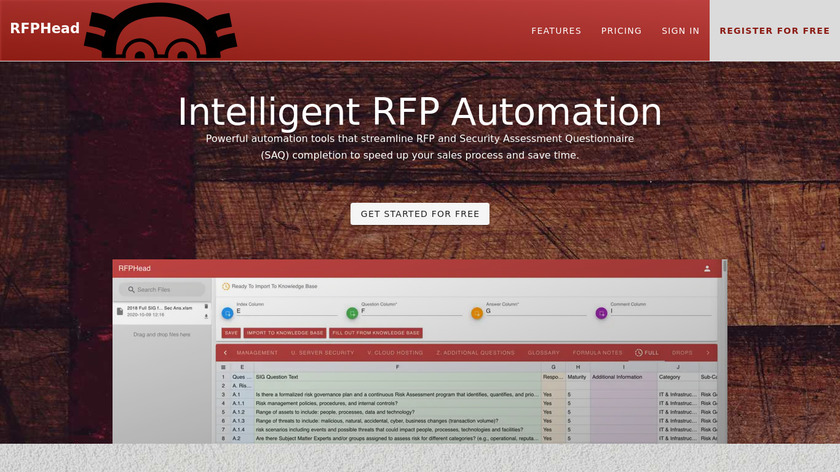Click the RFPHead brand name text
Image resolution: width=840 pixels, height=472 pixels.
tap(45, 28)
